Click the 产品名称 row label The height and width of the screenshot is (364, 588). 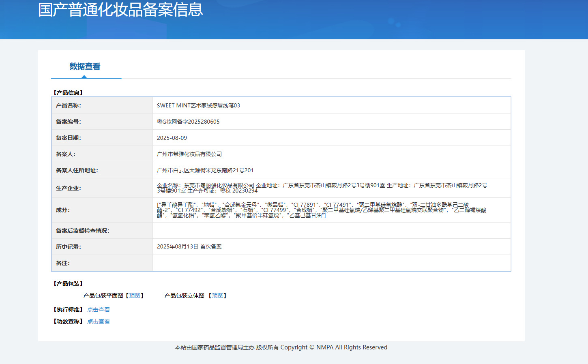[69, 105]
